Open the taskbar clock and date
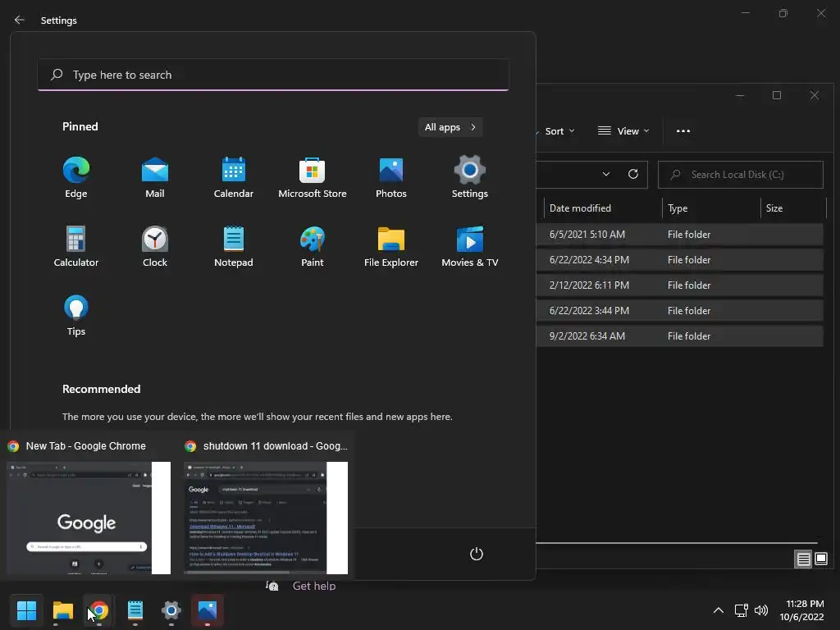 pos(801,610)
